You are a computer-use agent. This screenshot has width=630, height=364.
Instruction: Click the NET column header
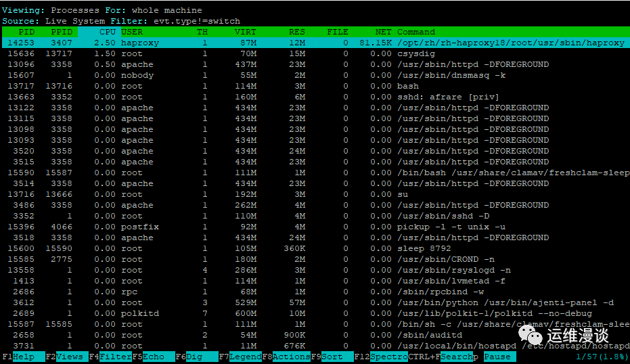pos(383,32)
